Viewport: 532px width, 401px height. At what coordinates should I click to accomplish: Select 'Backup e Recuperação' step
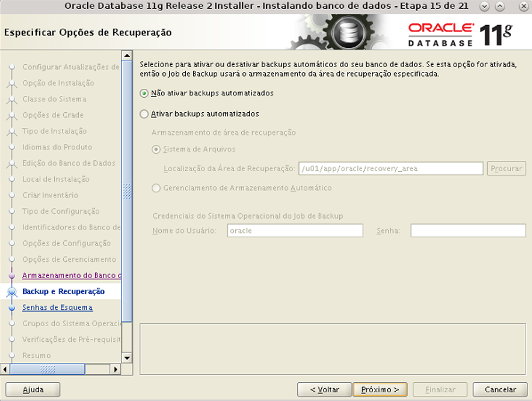64,291
